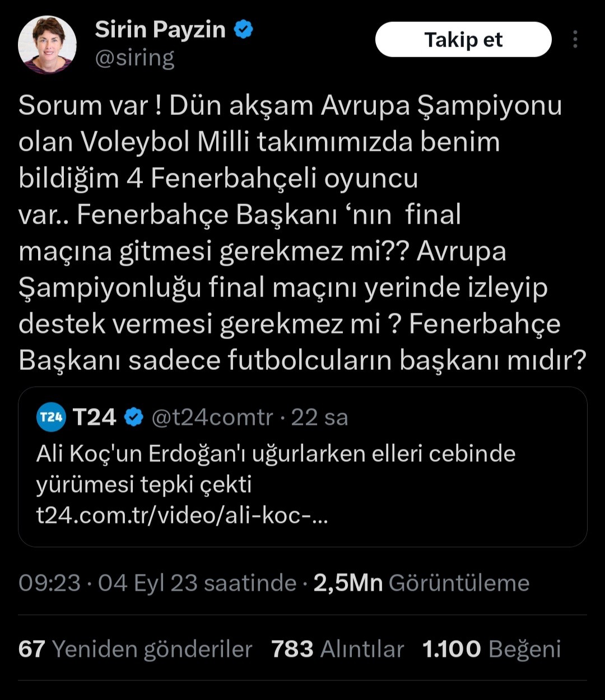This screenshot has width=605, height=700.
Task: Open Sirin Payzin's profile picture
Action: (x=47, y=44)
